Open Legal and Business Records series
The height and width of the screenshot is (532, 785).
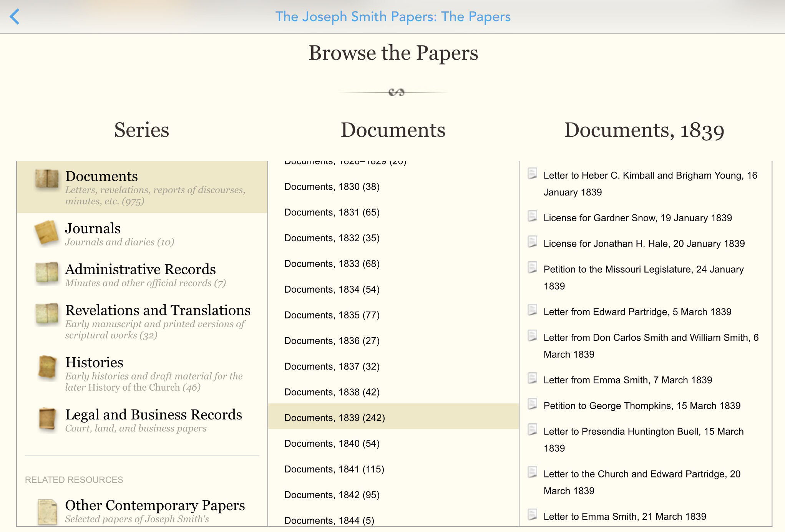(x=142, y=420)
